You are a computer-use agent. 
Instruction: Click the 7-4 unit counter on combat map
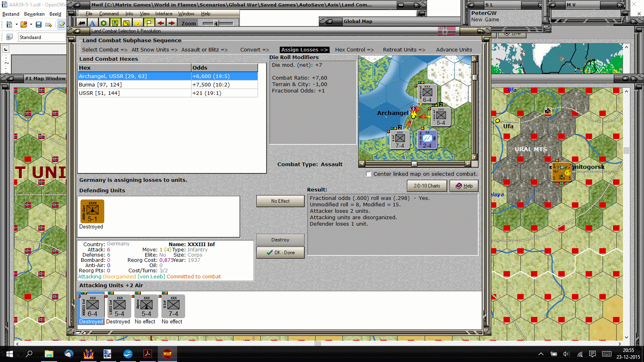400,139
